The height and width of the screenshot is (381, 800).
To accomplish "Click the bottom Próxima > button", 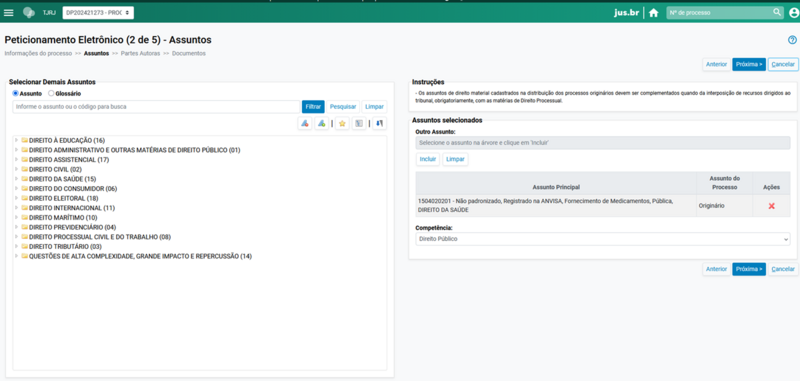I will [749, 269].
